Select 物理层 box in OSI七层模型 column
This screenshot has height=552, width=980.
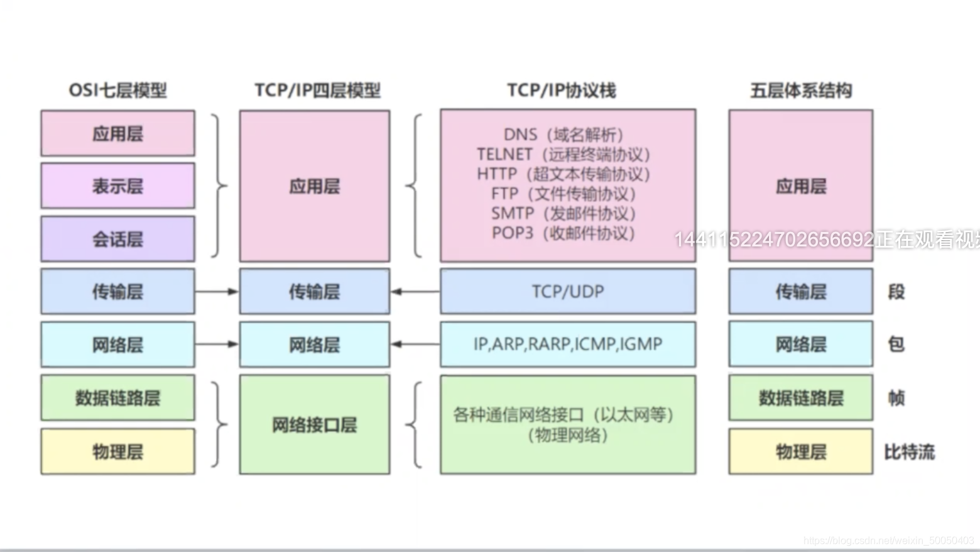point(118,451)
